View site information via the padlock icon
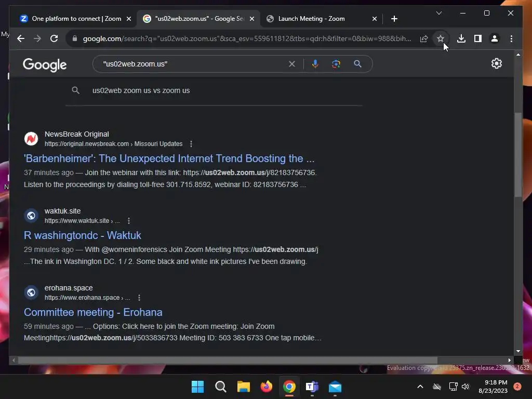The height and width of the screenshot is (399, 532). [75, 38]
